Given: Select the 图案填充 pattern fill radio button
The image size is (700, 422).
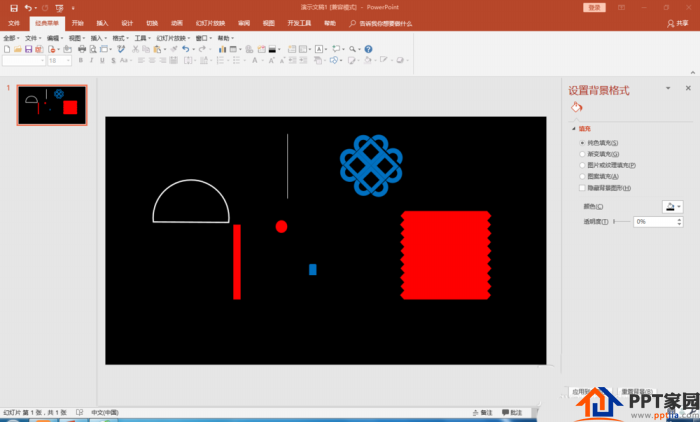Looking at the screenshot, I should [582, 176].
